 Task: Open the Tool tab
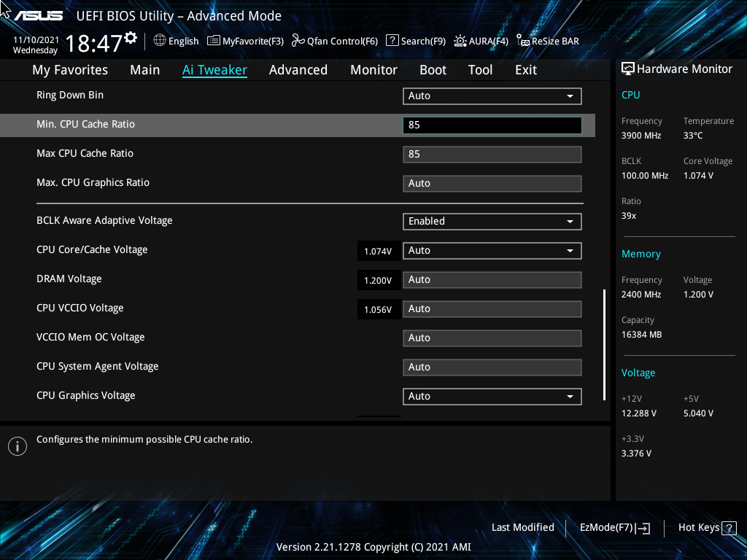480,70
